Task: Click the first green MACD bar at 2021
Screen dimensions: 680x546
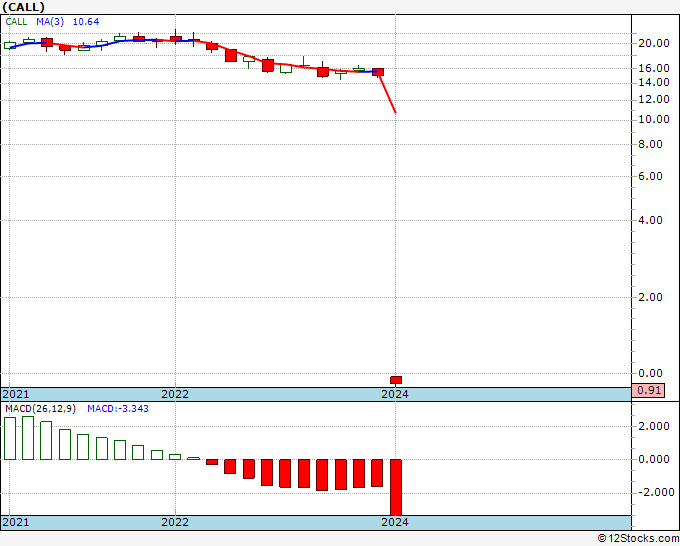Action: [10, 438]
